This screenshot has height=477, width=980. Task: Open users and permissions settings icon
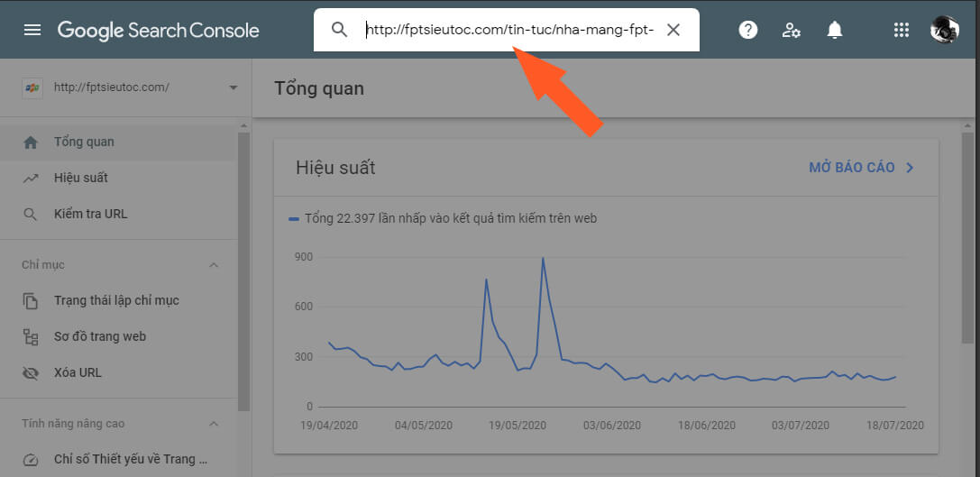pyautogui.click(x=792, y=30)
